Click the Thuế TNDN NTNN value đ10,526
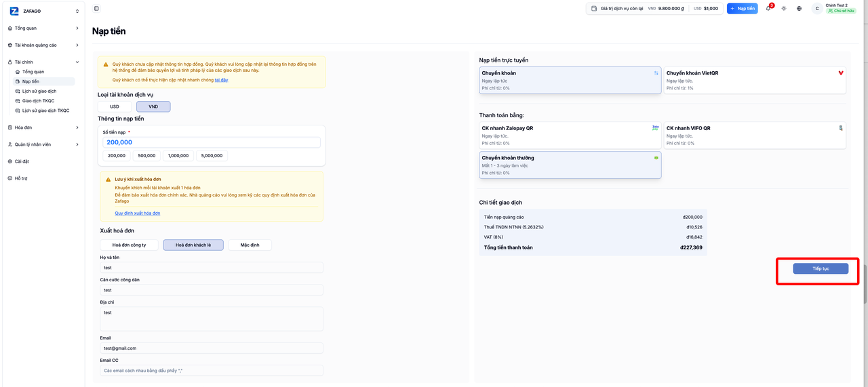 [x=693, y=227]
